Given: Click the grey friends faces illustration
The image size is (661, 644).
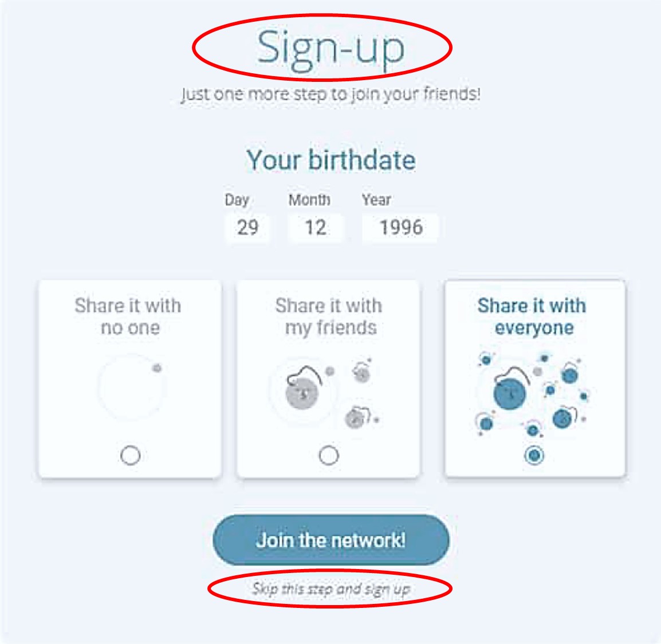Looking at the screenshot, I should (325, 393).
